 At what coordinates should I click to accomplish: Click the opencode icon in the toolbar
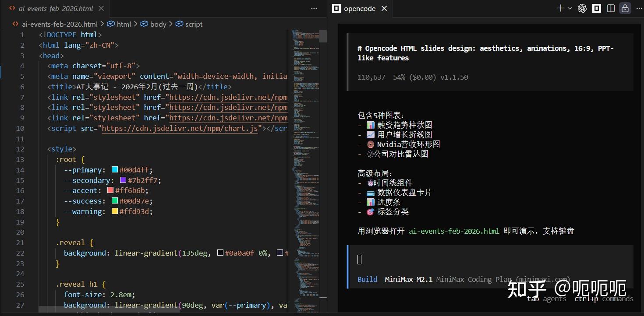(597, 8)
